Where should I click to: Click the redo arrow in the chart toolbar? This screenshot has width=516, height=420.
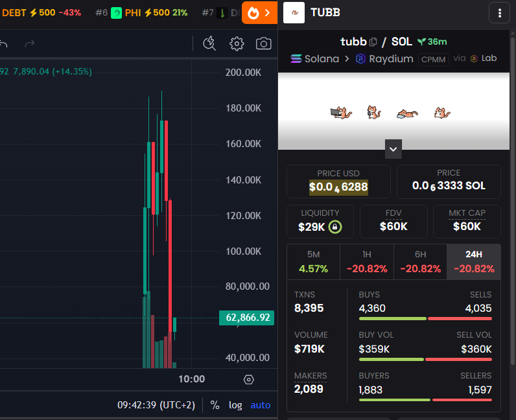30,43
